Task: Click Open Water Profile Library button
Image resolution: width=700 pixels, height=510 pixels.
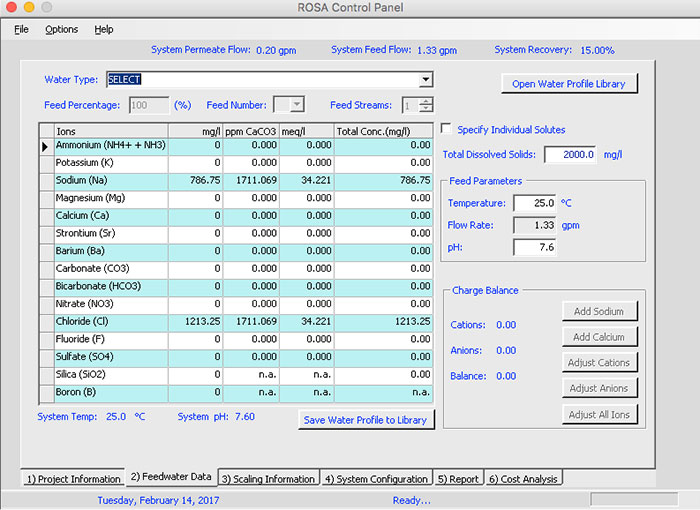Action: coord(569,84)
